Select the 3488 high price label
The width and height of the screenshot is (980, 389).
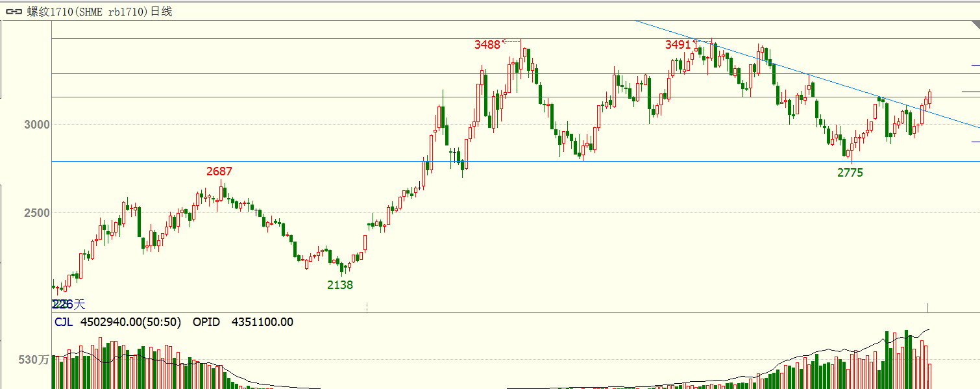[487, 44]
